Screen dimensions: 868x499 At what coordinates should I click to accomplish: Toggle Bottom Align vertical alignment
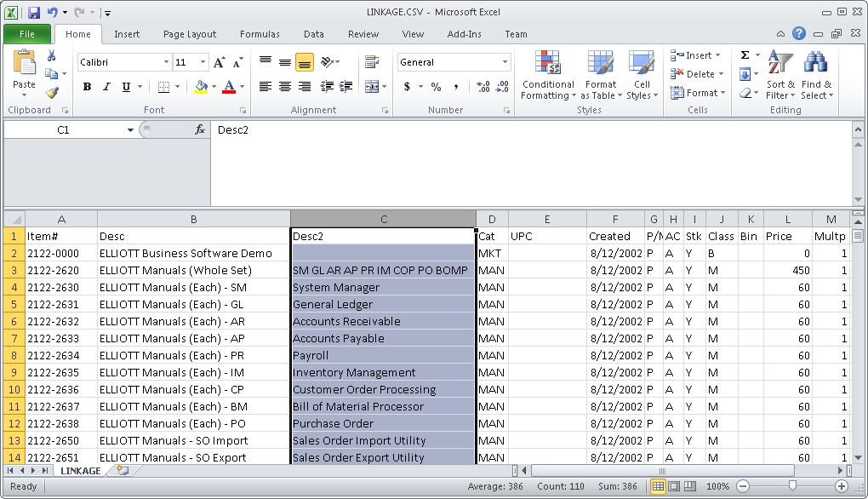coord(305,62)
